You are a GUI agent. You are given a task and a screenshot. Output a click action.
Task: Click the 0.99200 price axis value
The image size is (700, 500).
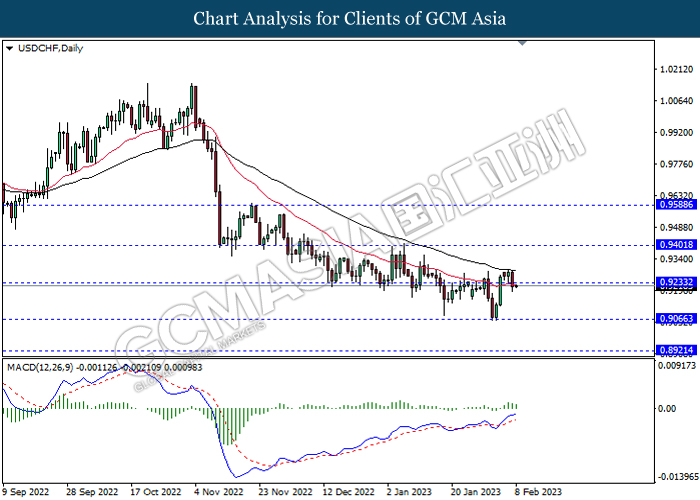pyautogui.click(x=677, y=133)
